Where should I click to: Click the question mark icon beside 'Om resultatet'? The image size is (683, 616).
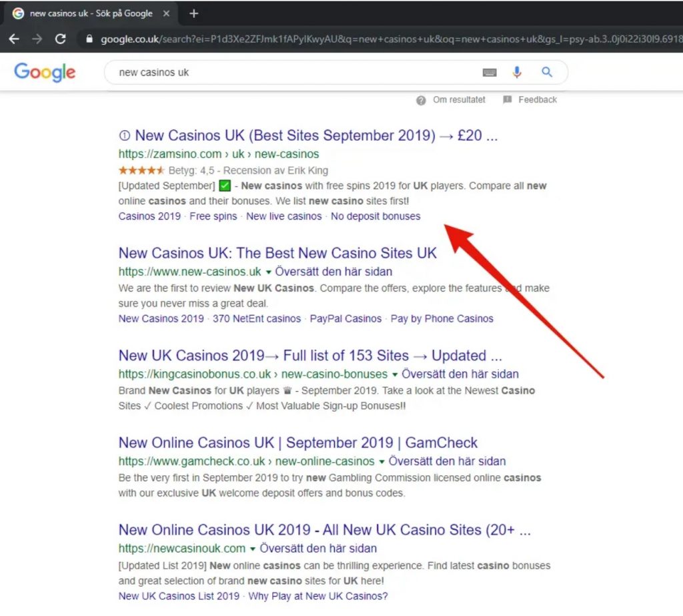point(421,100)
